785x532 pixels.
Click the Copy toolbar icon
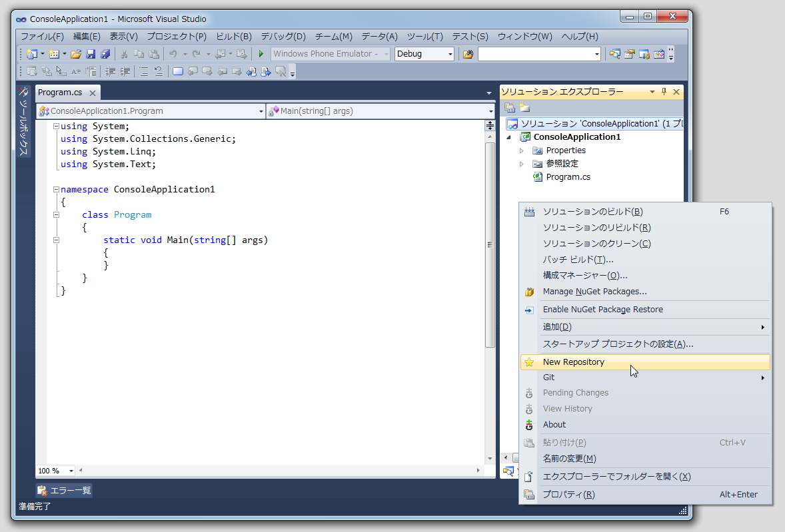point(139,54)
